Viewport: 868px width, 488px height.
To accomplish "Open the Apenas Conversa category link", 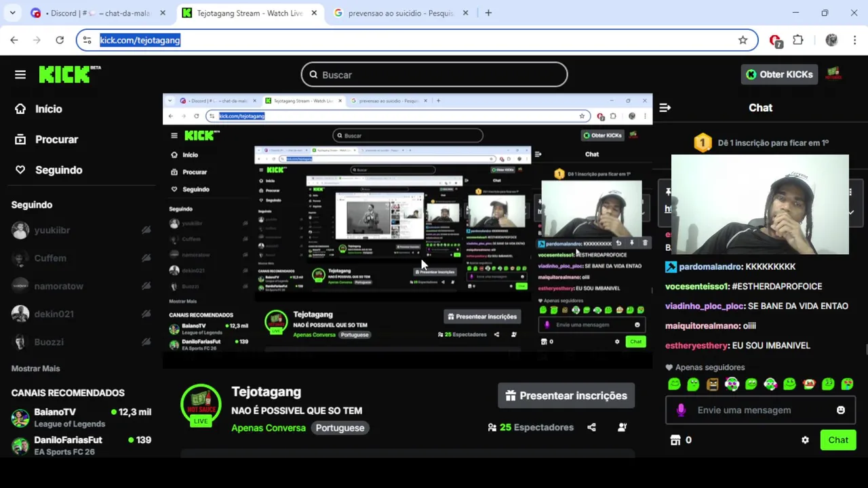I will (269, 428).
